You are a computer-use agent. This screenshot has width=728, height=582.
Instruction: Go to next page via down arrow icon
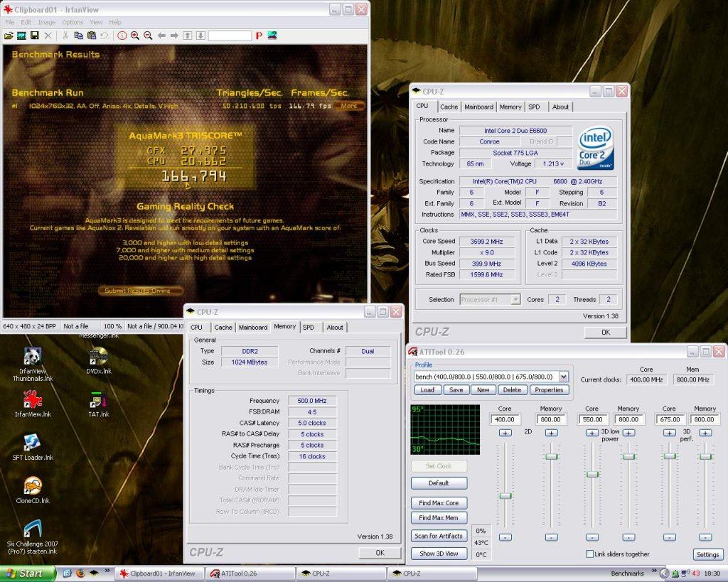[x=200, y=36]
